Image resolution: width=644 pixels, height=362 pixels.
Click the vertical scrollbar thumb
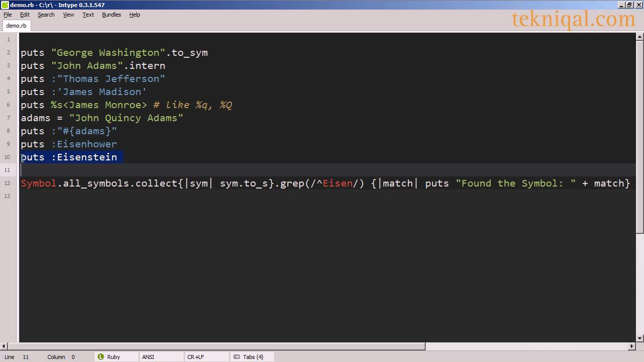tap(640, 137)
